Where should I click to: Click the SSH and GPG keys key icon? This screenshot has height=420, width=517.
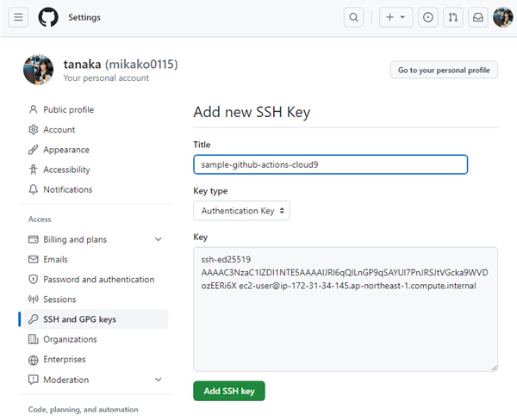click(34, 319)
